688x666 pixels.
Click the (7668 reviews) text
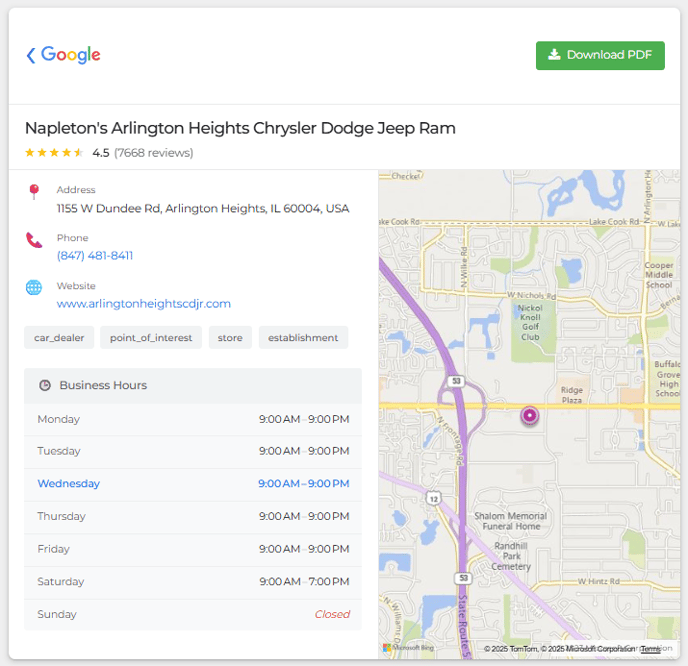[154, 153]
